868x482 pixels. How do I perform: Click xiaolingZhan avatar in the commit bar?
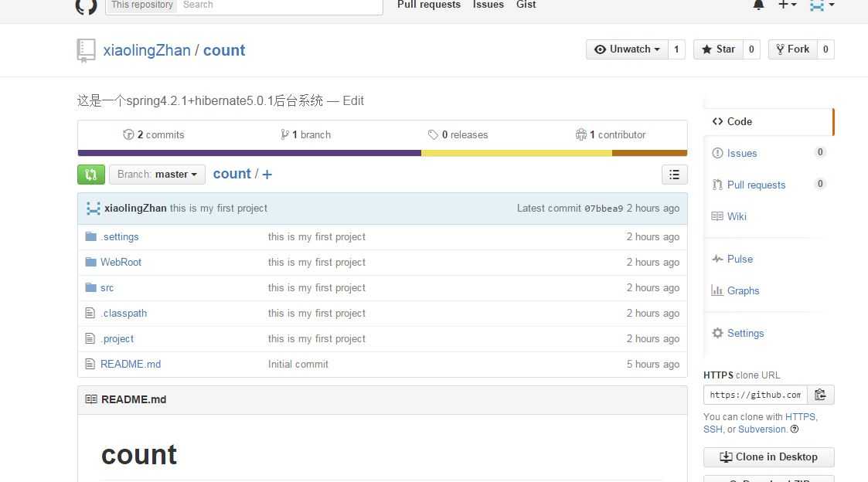coord(94,209)
